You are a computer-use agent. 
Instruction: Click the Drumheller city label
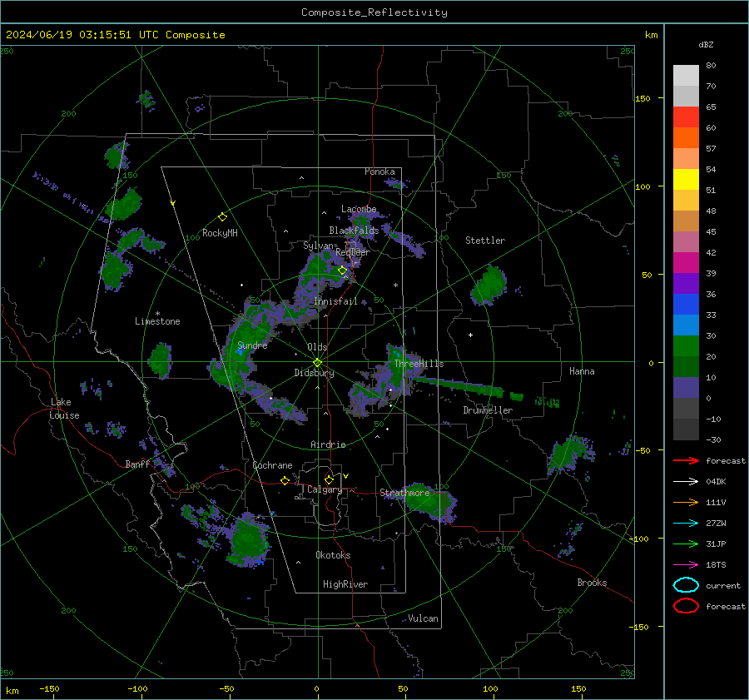488,410
